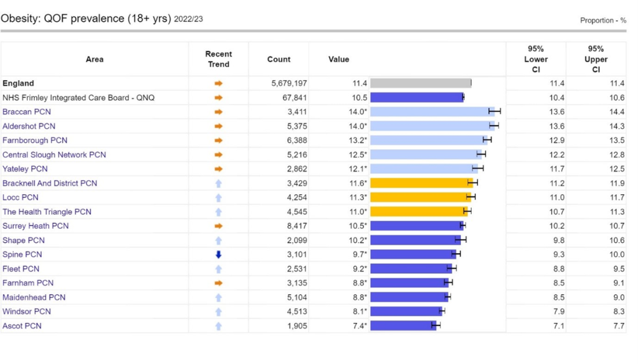Select the NHS Frimley Integrated Care Board row label

(x=79, y=98)
